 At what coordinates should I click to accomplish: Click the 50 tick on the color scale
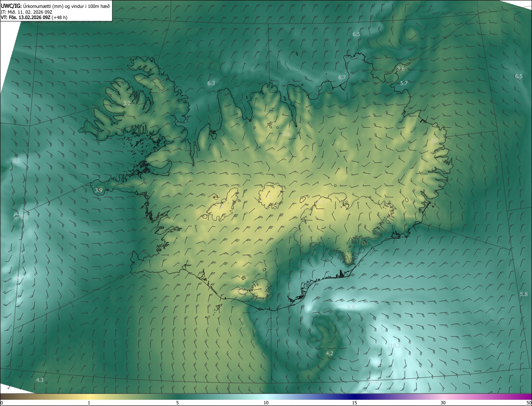click(529, 403)
